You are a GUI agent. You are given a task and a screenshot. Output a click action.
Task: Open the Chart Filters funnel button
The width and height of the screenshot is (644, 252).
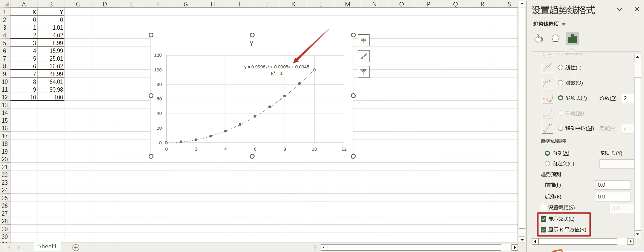click(x=363, y=72)
